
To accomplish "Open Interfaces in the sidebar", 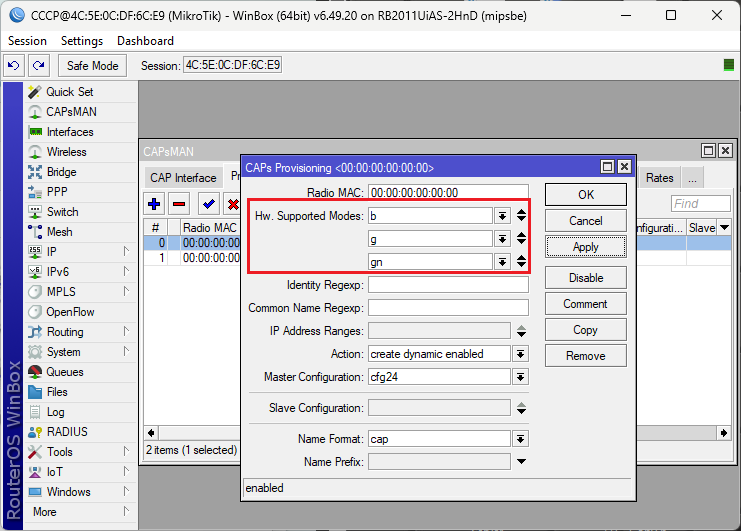I will tap(70, 132).
